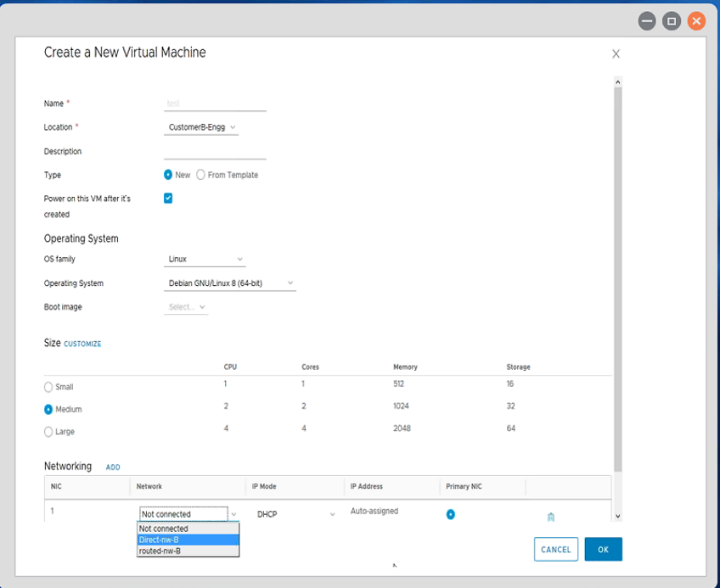The image size is (720, 588).
Task: Click the Storage value 64
Action: [510, 428]
